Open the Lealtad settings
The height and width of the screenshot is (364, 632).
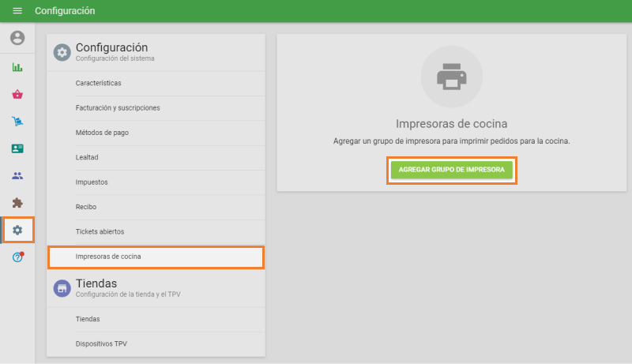156,157
